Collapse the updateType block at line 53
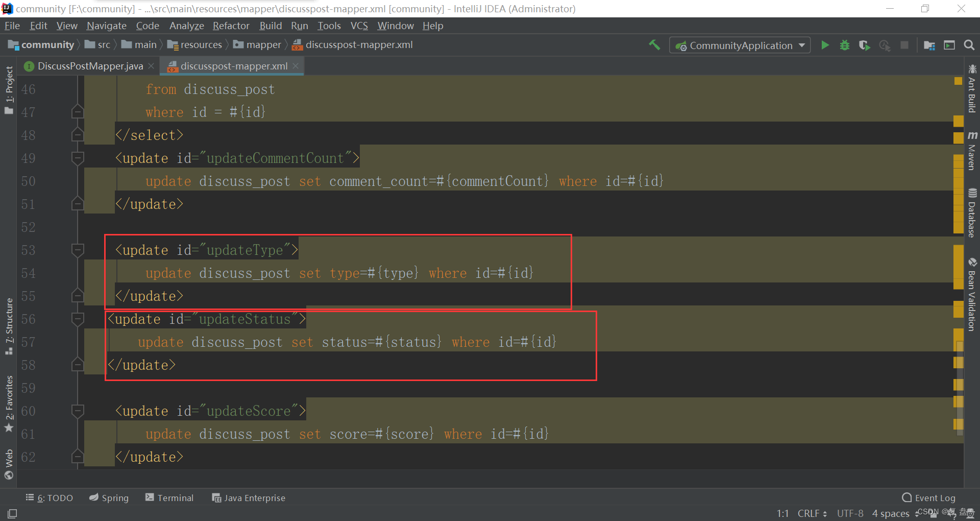The image size is (980, 521). (78, 250)
